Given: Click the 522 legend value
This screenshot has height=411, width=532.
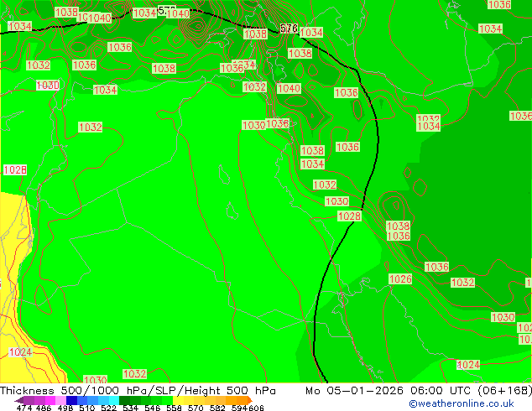Looking at the screenshot, I should (x=108, y=408).
